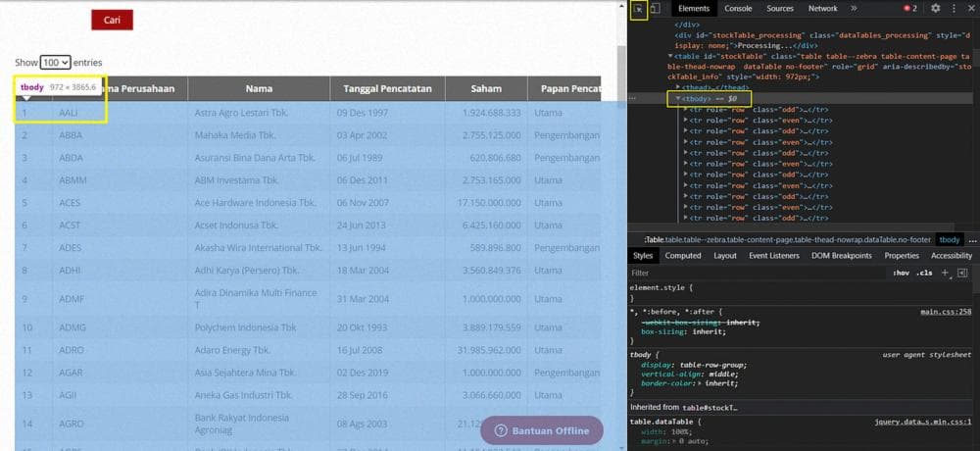This screenshot has width=980, height=451.
Task: Activate the inspect element picker icon
Action: click(638, 10)
